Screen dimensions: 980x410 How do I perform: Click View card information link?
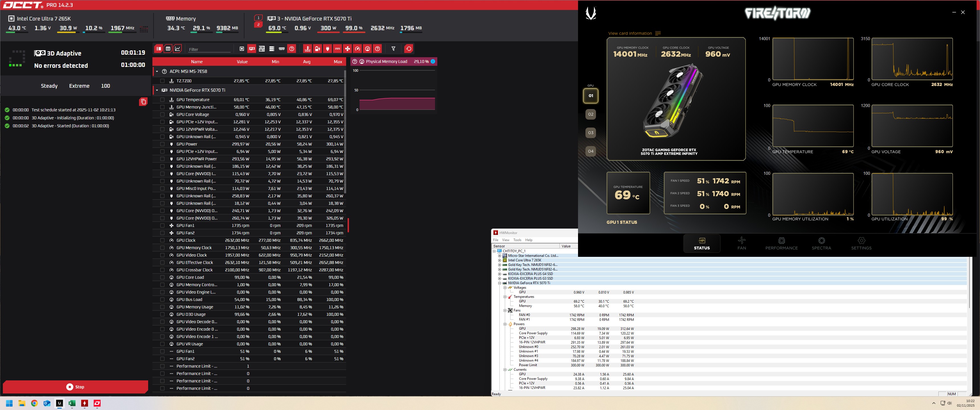630,34
